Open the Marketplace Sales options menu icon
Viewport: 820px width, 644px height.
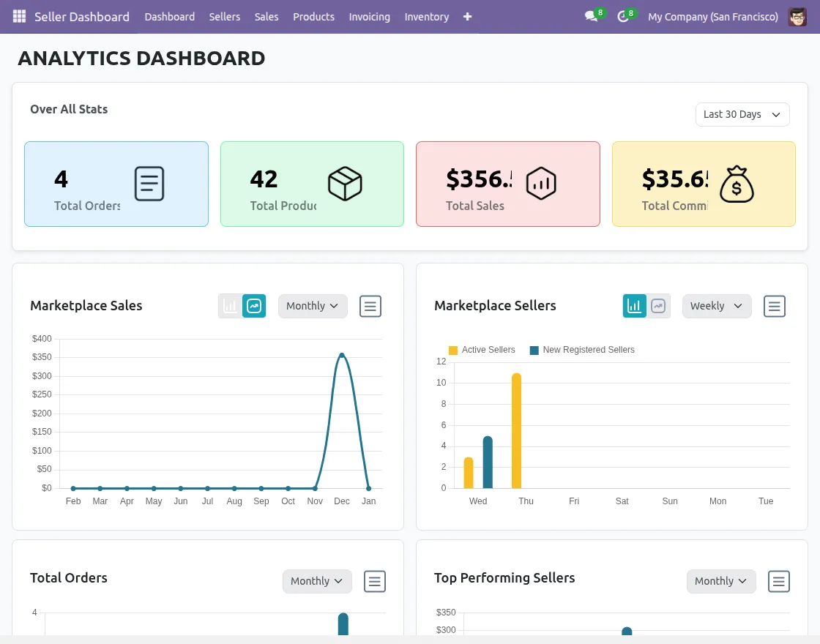pyautogui.click(x=370, y=306)
